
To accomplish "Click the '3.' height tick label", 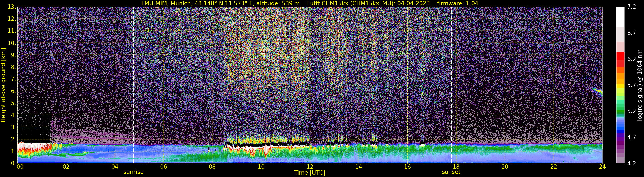I will click(x=13, y=127).
